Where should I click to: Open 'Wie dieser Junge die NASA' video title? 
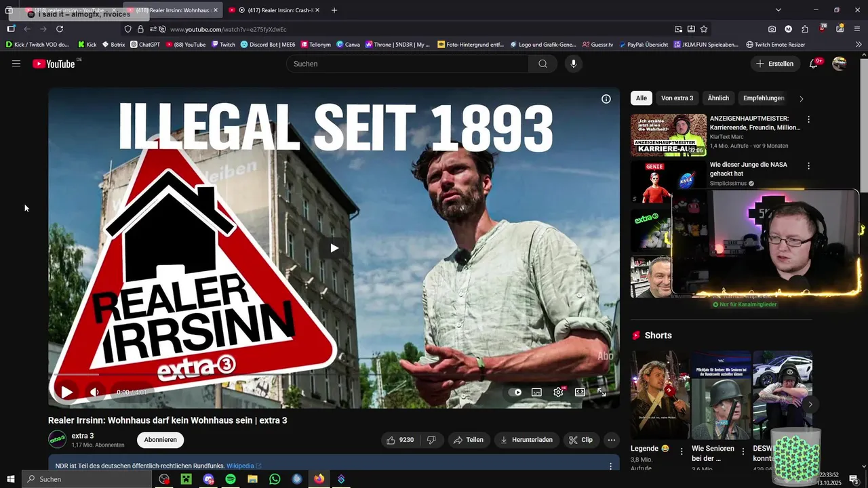pyautogui.click(x=749, y=169)
